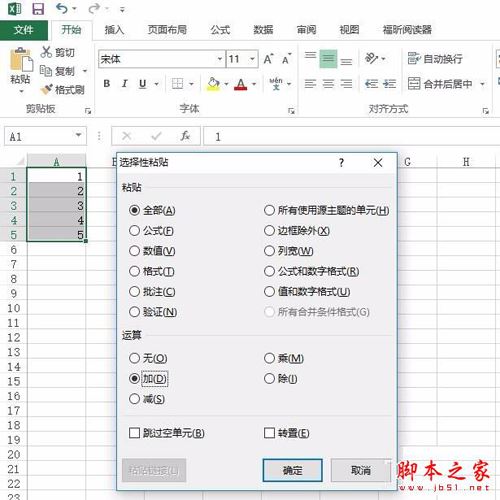
Task: Click the 确定 OK button
Action: pos(292,470)
